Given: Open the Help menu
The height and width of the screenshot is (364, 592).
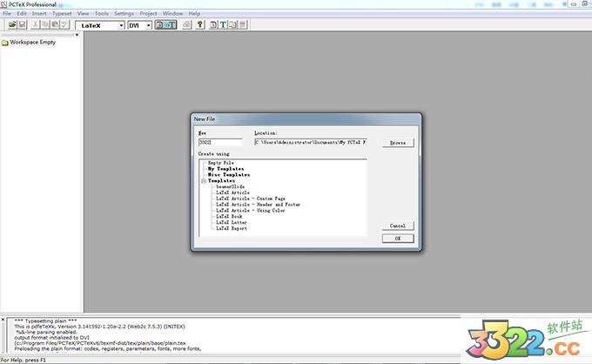Looking at the screenshot, I should [194, 14].
